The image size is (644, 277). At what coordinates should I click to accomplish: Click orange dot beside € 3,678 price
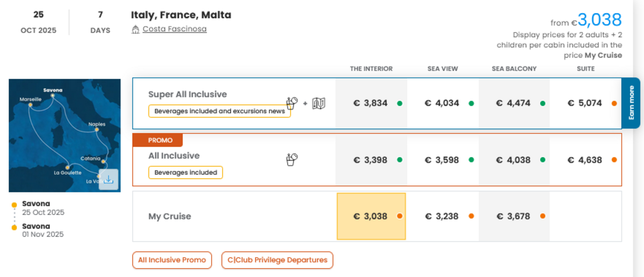(x=543, y=216)
